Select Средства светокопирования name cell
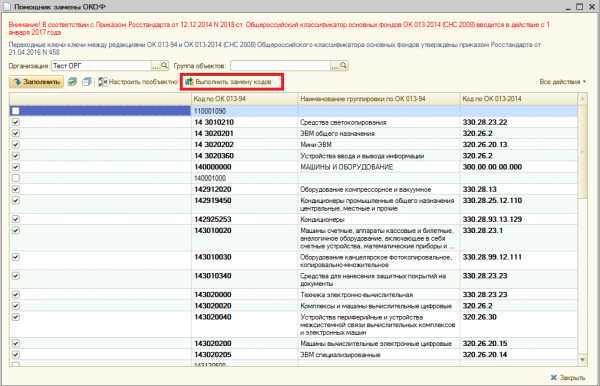This screenshot has width=600, height=386. coord(379,122)
